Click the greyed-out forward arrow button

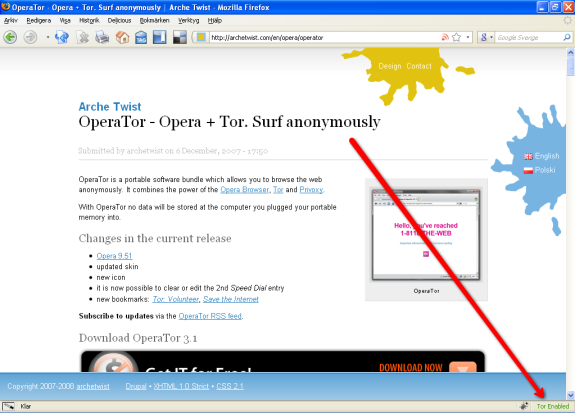[30, 37]
